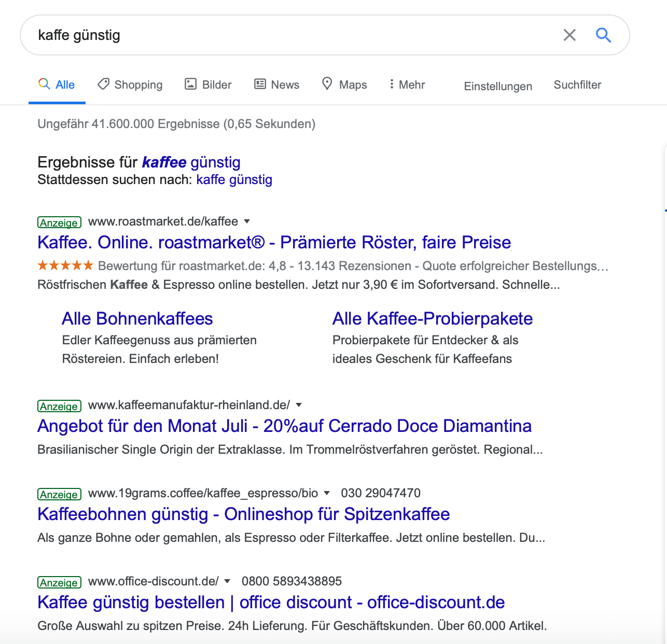667x644 pixels.
Task: Open the News tab
Action: pyautogui.click(x=276, y=85)
